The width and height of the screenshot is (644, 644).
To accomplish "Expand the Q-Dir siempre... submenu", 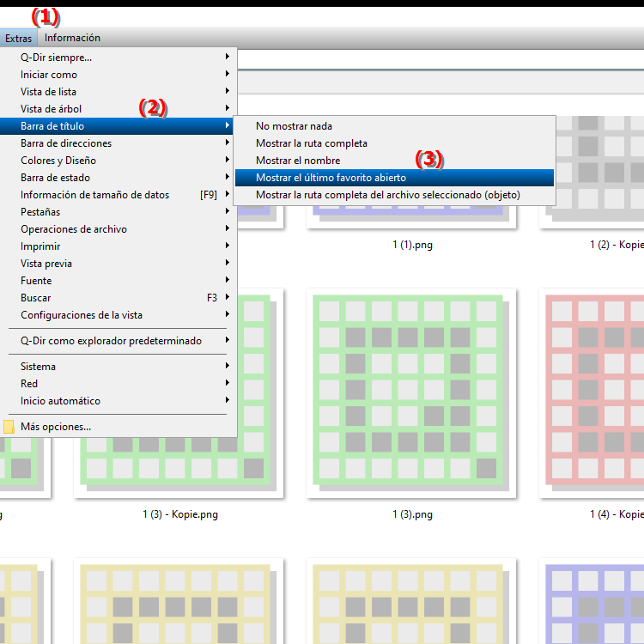I will click(x=118, y=57).
